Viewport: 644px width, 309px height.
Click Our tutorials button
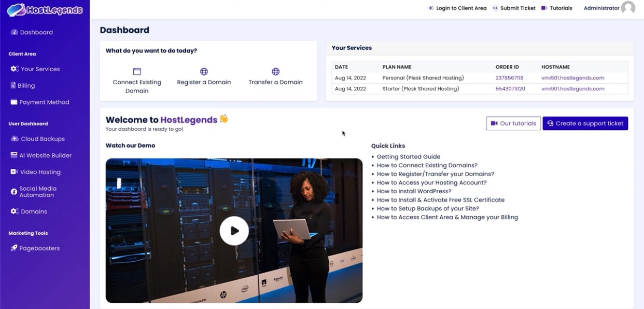click(x=513, y=123)
